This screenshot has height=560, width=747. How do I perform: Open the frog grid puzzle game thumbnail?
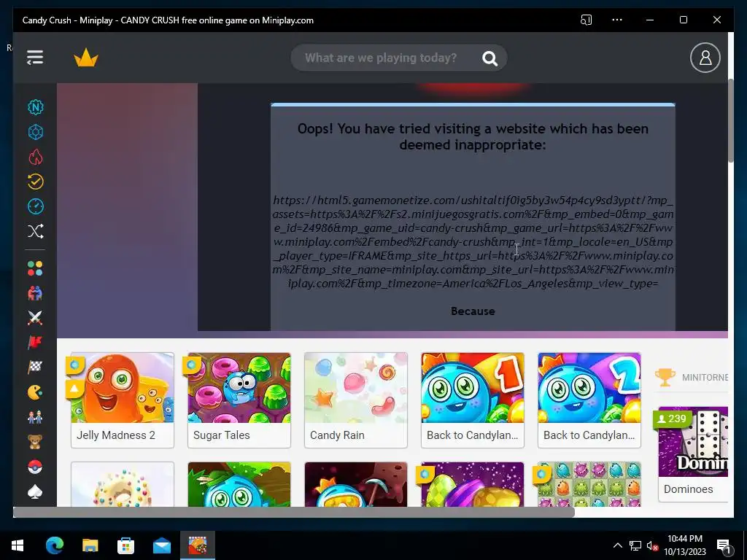[589, 484]
